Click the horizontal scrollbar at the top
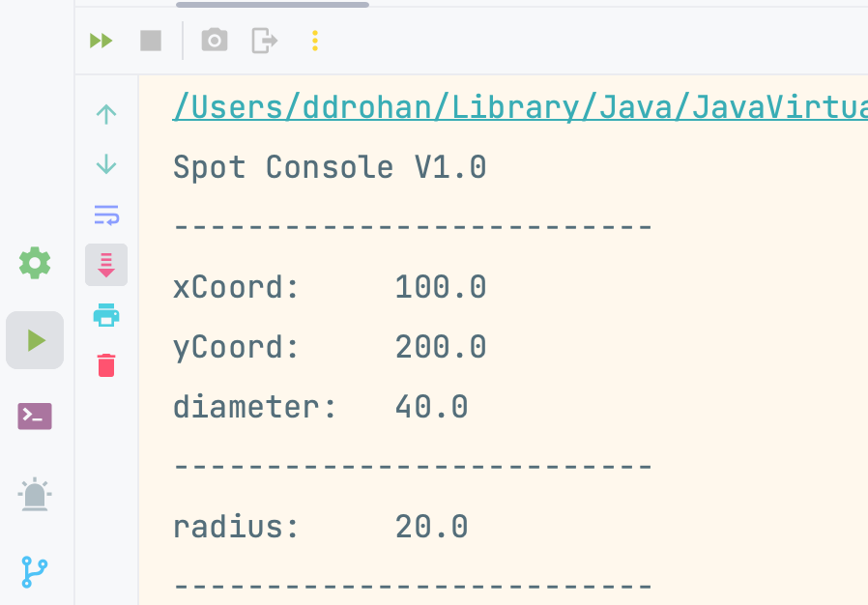 [x=272, y=5]
